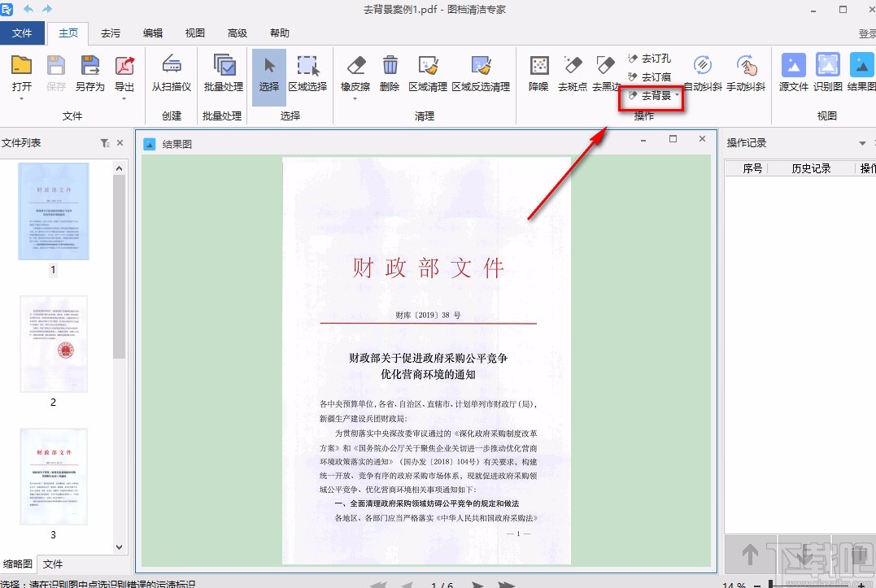Open the 文件 menu
The width and height of the screenshot is (876, 588).
click(x=23, y=33)
